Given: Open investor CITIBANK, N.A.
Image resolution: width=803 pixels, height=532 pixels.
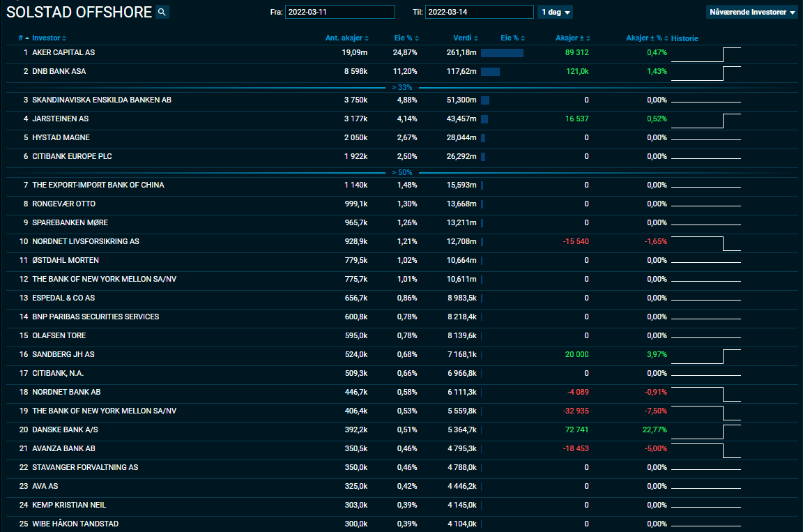Looking at the screenshot, I should pyautogui.click(x=58, y=373).
